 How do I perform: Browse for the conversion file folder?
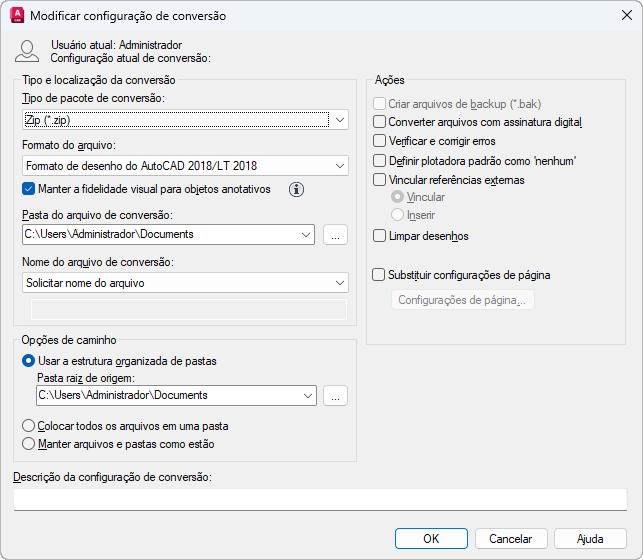coord(336,235)
